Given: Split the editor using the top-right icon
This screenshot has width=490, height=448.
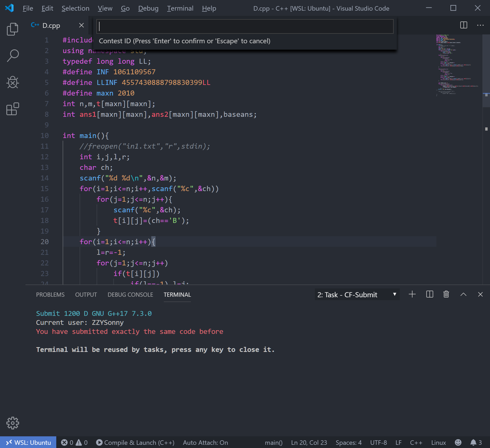Looking at the screenshot, I should pyautogui.click(x=463, y=25).
